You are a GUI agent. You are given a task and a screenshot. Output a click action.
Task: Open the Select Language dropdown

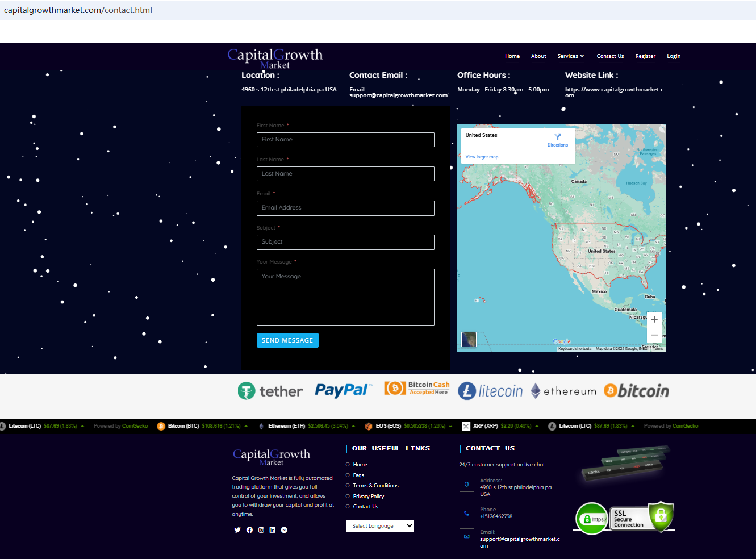pos(379,526)
